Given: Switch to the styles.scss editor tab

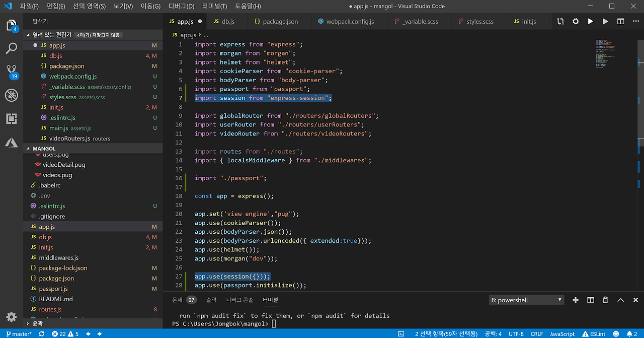Looking at the screenshot, I should 479,22.
